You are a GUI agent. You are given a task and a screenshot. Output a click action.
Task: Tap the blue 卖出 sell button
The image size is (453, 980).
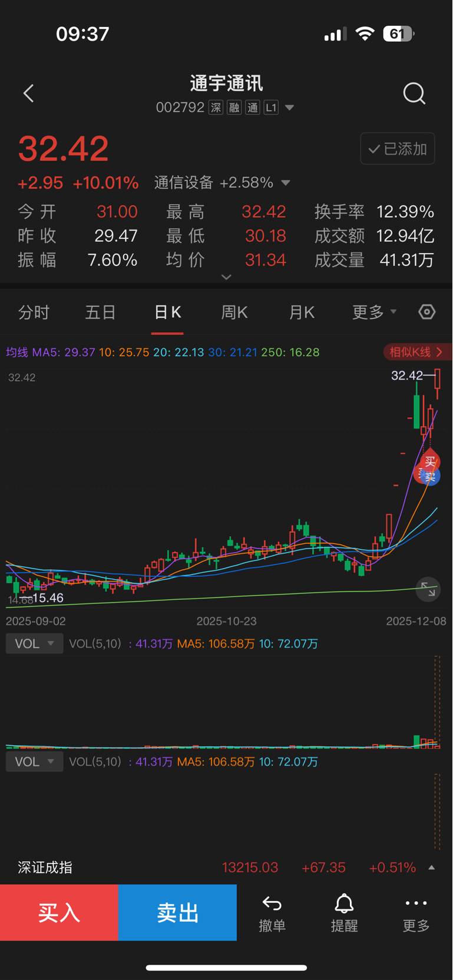[177, 912]
